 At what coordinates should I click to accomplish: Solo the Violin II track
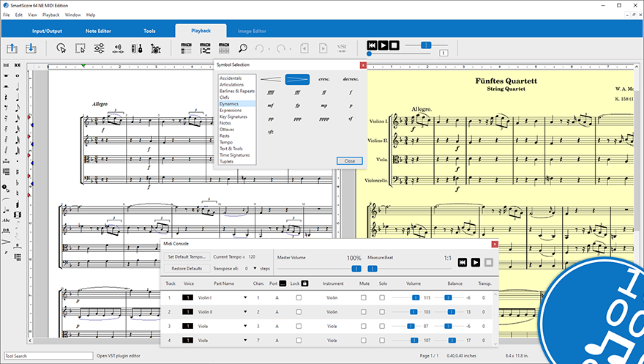point(382,312)
